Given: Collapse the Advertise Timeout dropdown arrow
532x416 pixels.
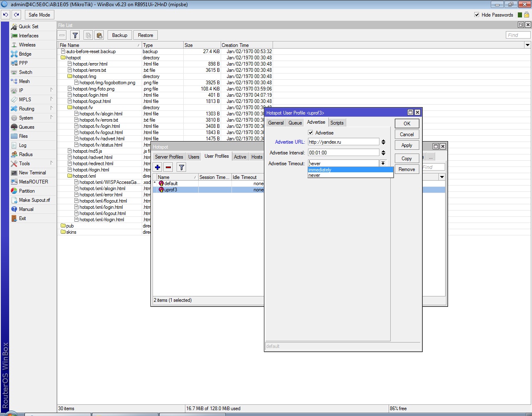Looking at the screenshot, I should click(383, 164).
